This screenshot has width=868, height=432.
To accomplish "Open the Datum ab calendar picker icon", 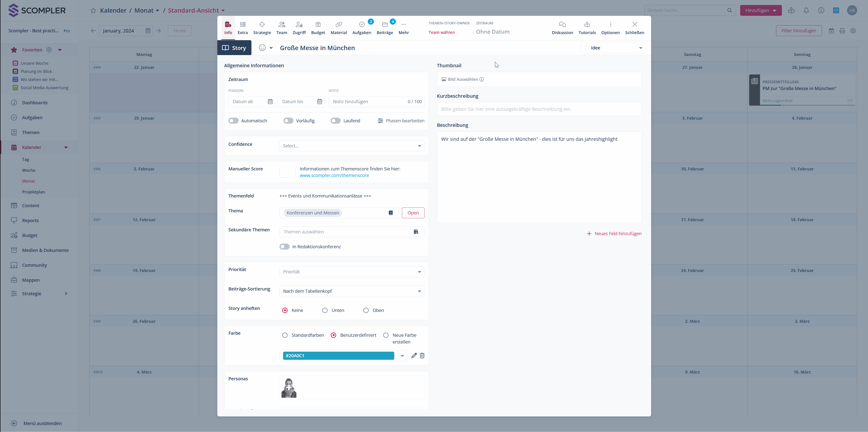I will pyautogui.click(x=270, y=102).
